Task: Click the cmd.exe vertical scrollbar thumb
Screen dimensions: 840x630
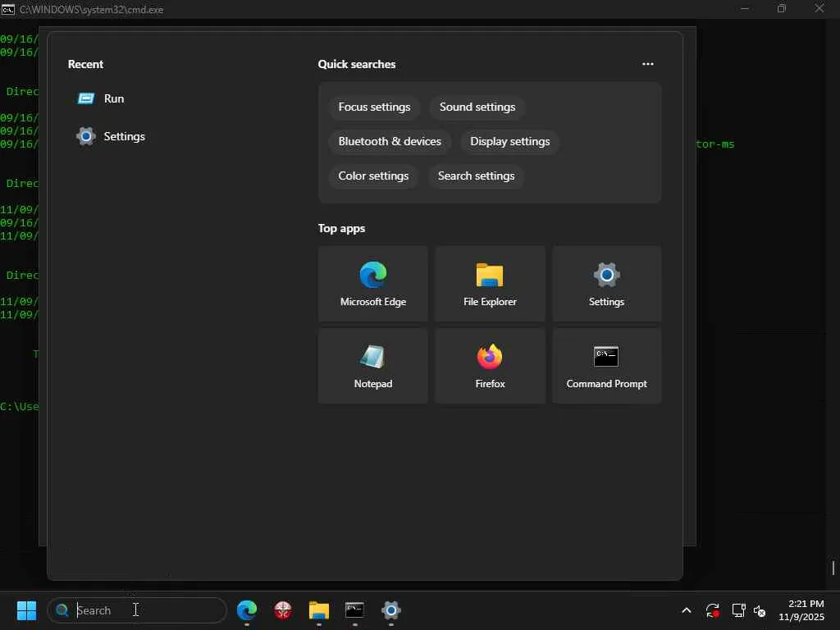Action: tap(833, 568)
